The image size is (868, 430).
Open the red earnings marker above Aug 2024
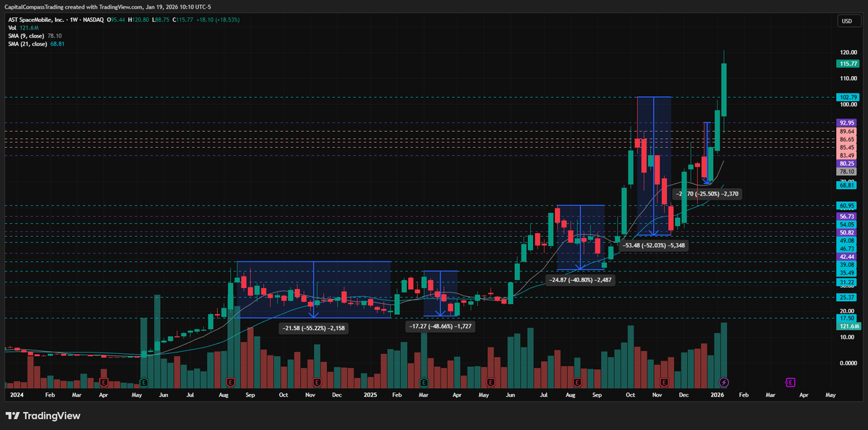pos(231,381)
